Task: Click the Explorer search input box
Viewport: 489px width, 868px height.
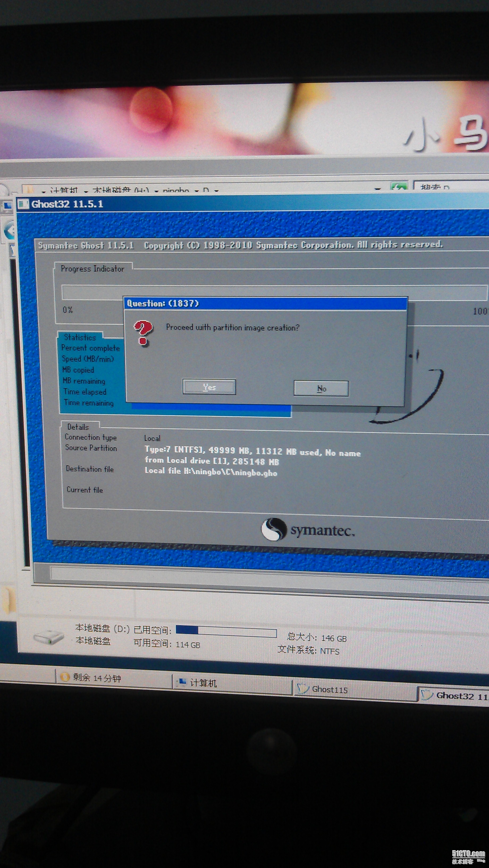Action: 451,186
